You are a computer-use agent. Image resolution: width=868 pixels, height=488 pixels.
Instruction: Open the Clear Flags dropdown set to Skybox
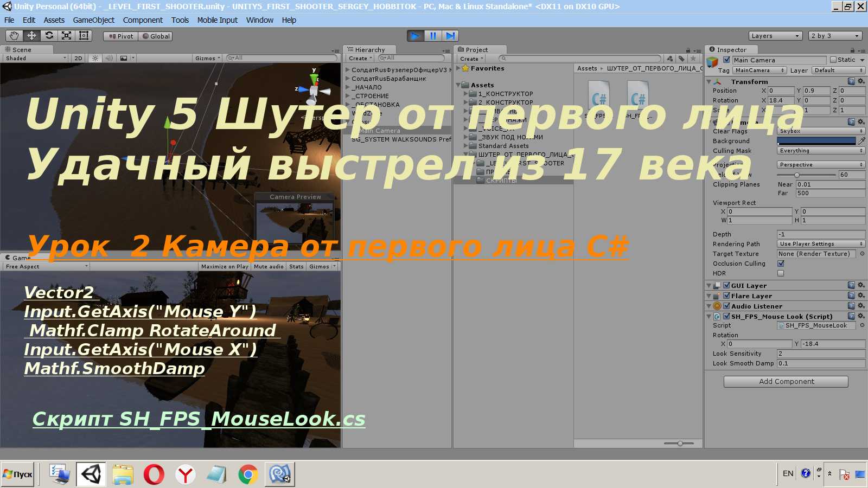820,131
